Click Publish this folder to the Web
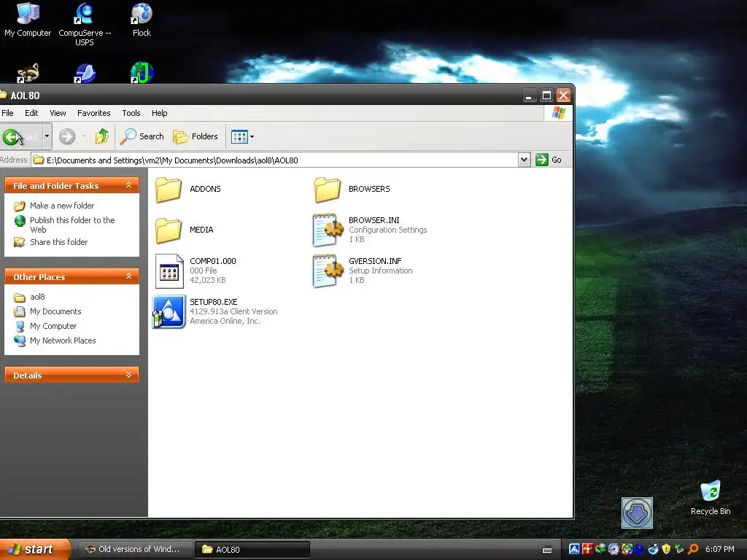This screenshot has height=560, width=747. (x=72, y=225)
